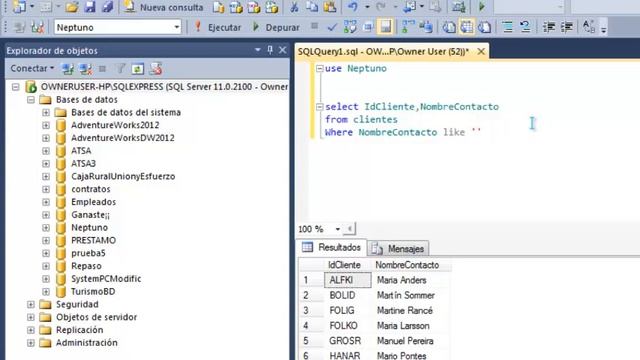
Task: Open the Query Options icon
Action: (x=368, y=27)
